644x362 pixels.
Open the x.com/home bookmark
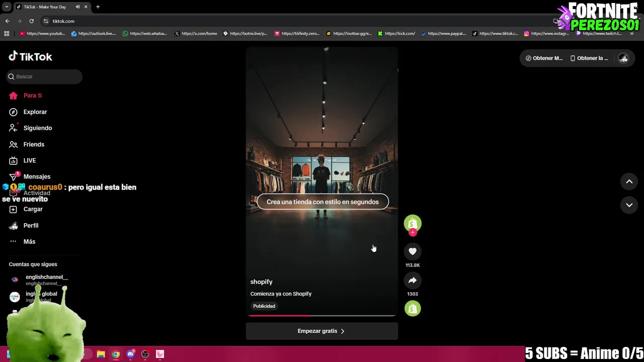tap(196, 34)
